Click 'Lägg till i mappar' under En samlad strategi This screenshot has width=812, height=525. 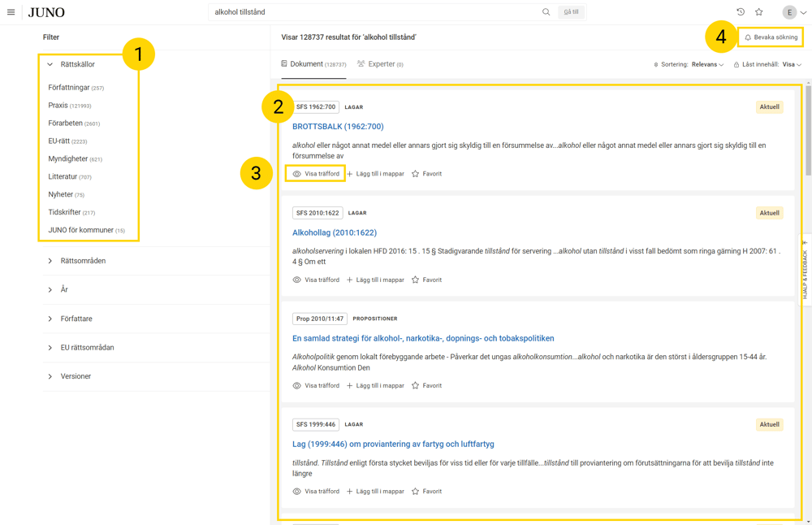tap(375, 385)
